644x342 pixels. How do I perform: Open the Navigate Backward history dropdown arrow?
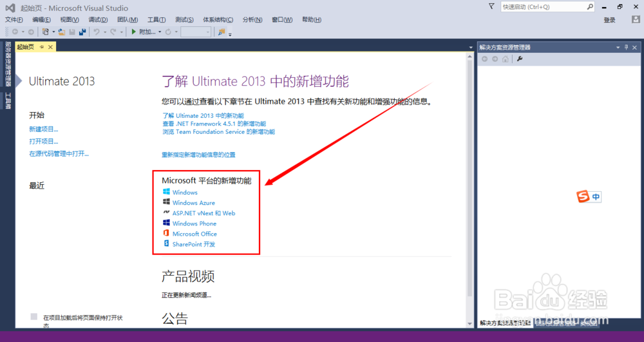pos(23,32)
